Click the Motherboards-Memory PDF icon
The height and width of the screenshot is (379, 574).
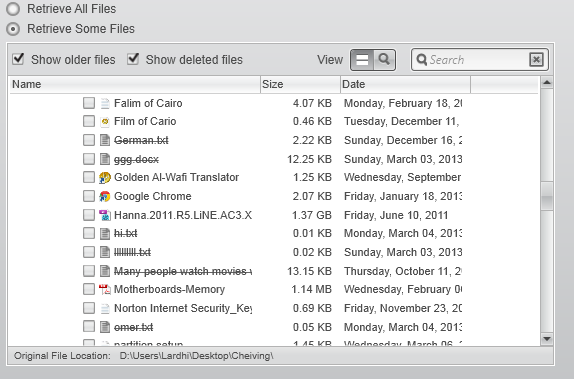(105, 289)
